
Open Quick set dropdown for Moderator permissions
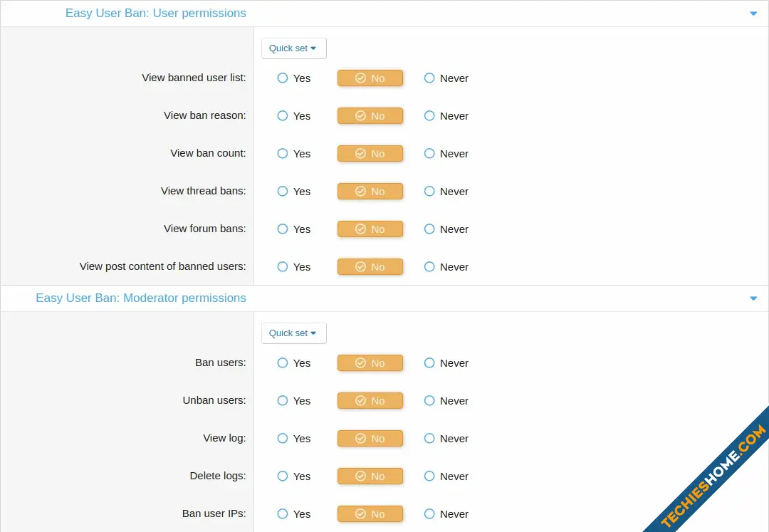pos(294,333)
